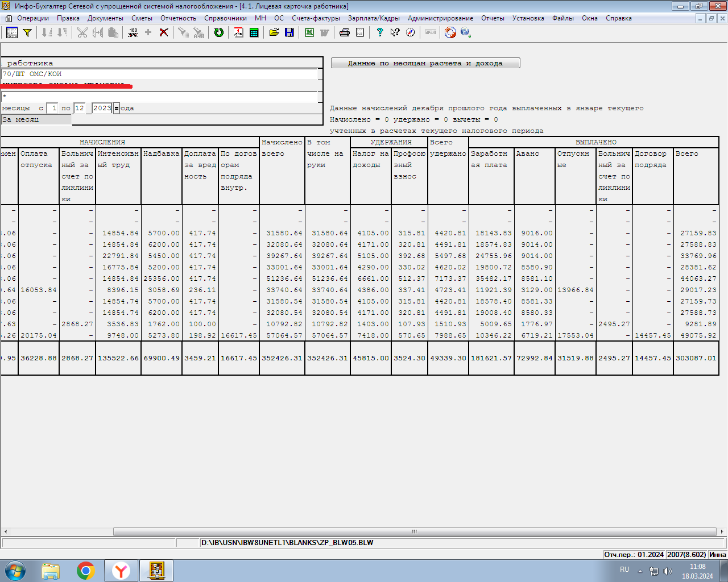The width and height of the screenshot is (728, 582).
Task: Open the Windows Start menu
Action: [15, 571]
